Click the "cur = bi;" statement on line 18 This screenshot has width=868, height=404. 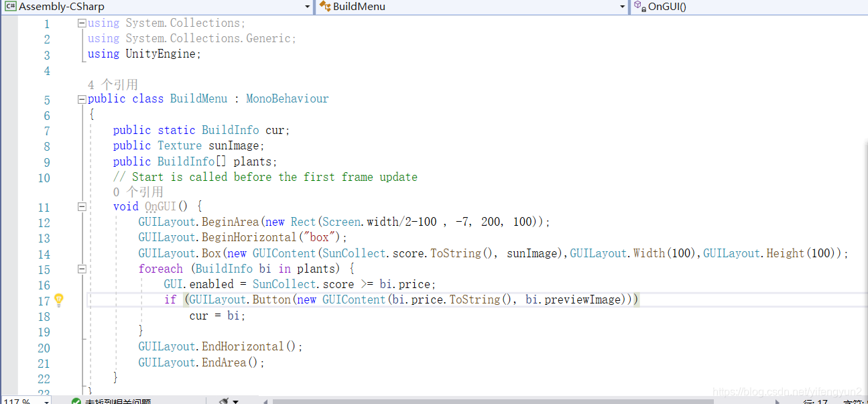(x=218, y=316)
